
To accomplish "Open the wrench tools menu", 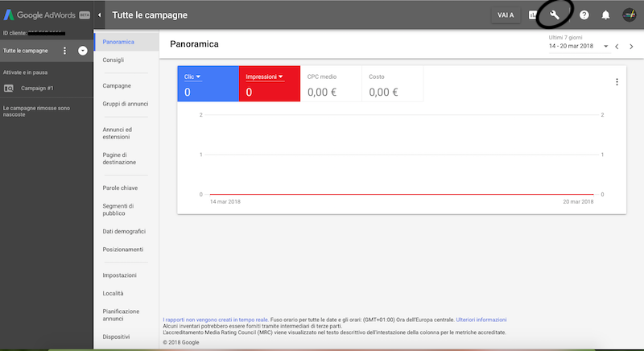I will point(554,14).
